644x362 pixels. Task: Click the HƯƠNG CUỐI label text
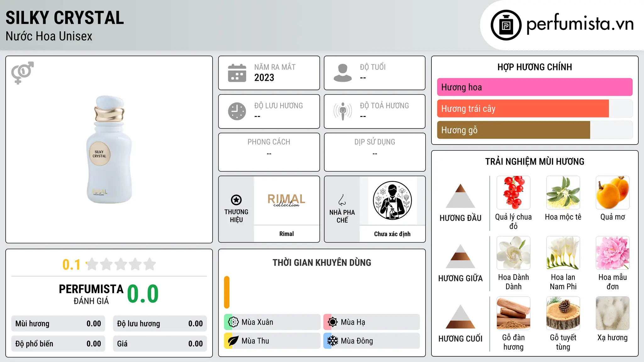coord(460,339)
